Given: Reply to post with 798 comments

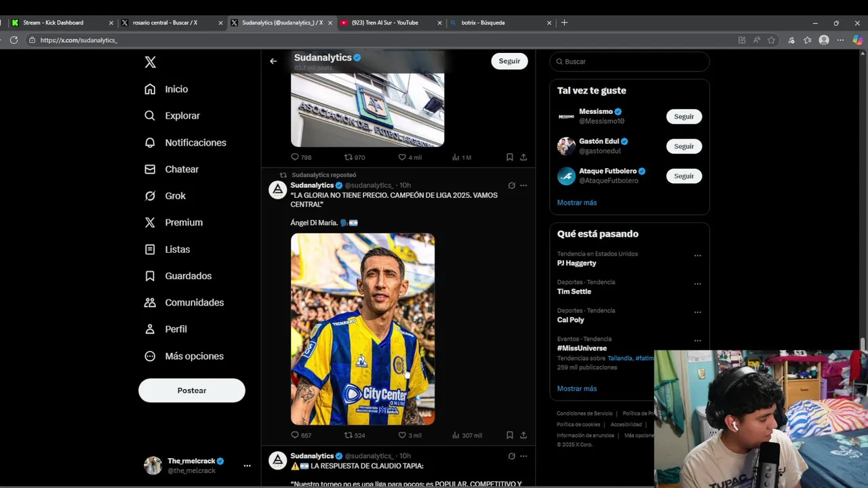Looking at the screenshot, I should (301, 157).
